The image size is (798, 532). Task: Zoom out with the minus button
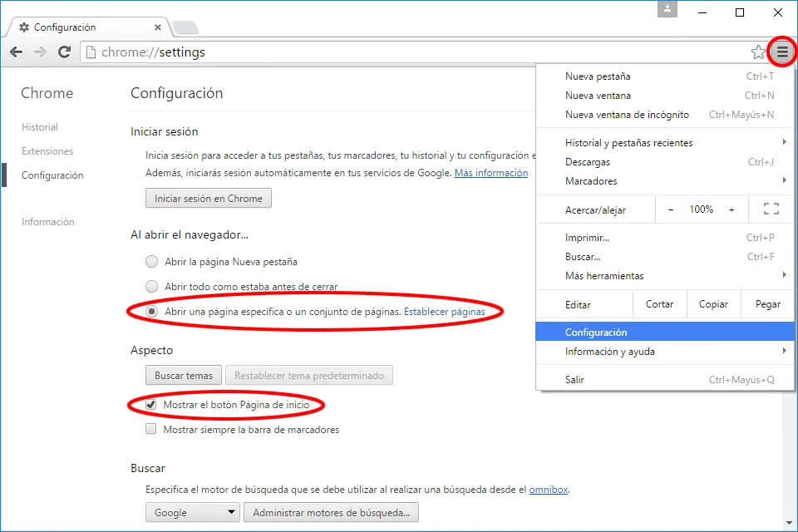(671, 209)
